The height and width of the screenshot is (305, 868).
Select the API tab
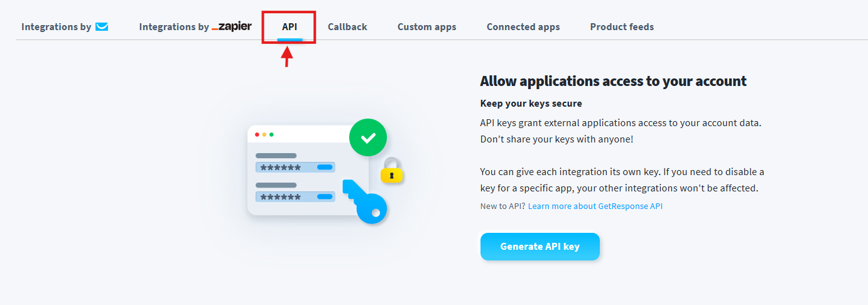click(x=290, y=27)
